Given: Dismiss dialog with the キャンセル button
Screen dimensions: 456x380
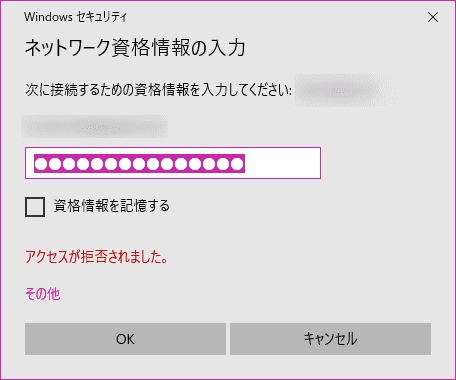Looking at the screenshot, I should pos(330,339).
